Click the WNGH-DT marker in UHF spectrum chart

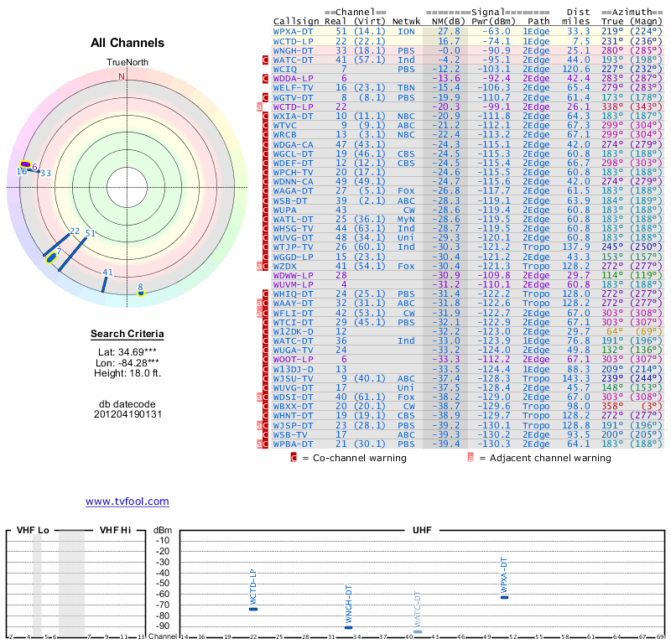point(349,627)
